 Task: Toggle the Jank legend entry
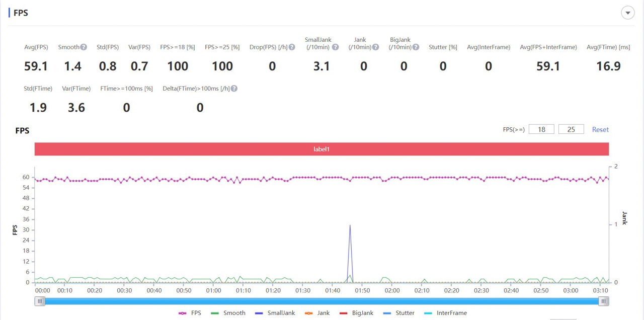(317, 313)
